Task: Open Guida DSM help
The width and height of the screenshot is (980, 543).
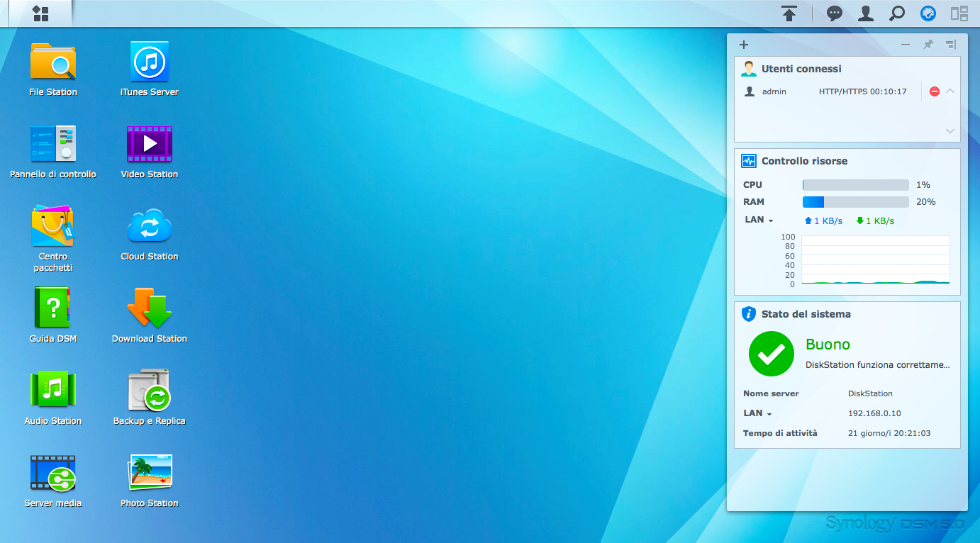Action: pyautogui.click(x=53, y=308)
